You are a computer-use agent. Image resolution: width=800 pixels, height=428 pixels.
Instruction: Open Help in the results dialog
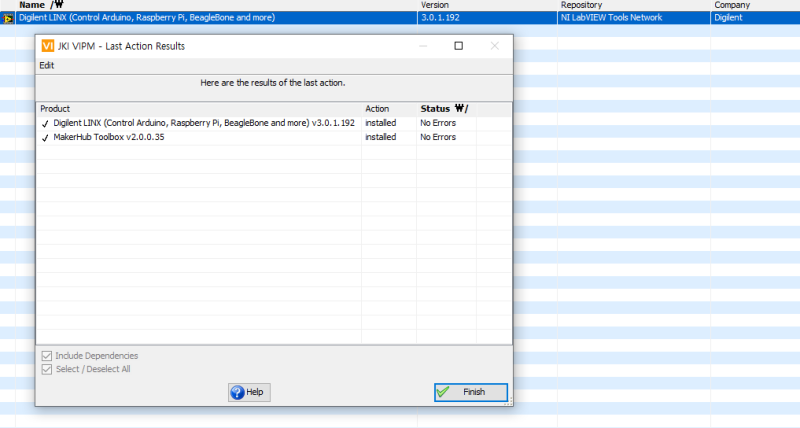tap(249, 392)
